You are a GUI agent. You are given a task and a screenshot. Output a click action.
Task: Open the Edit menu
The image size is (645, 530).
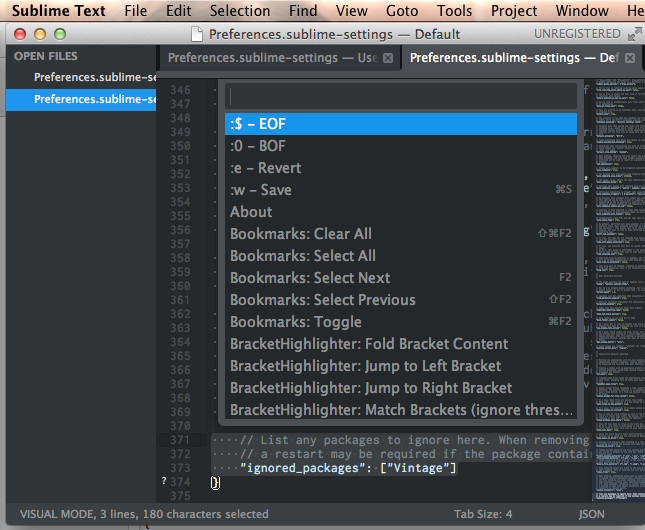(x=178, y=11)
